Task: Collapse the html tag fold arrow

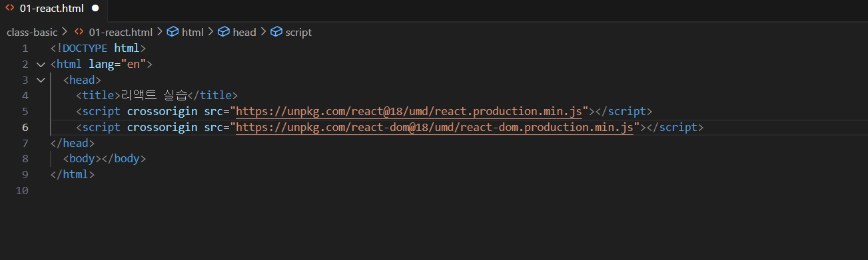Action: 41,65
